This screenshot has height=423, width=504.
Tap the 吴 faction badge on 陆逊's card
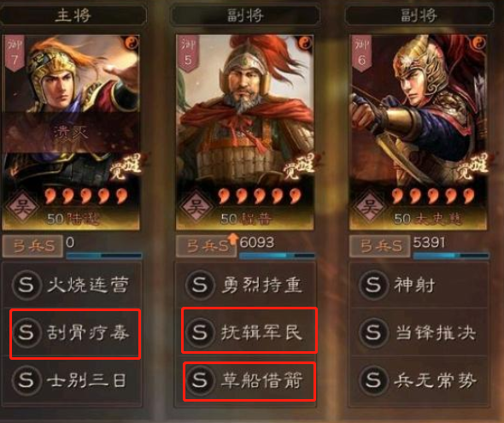tap(22, 206)
